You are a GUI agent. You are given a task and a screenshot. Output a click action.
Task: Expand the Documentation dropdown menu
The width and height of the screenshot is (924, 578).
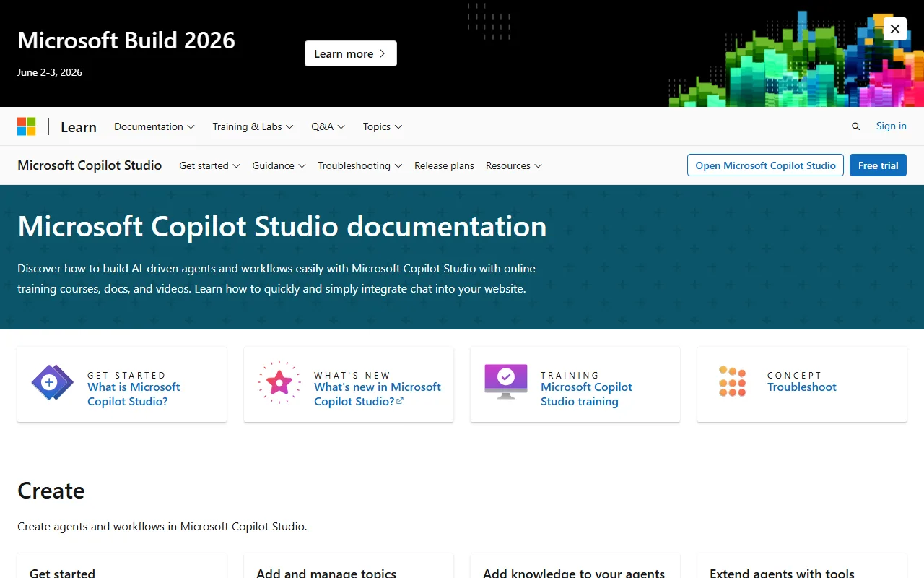click(x=154, y=126)
